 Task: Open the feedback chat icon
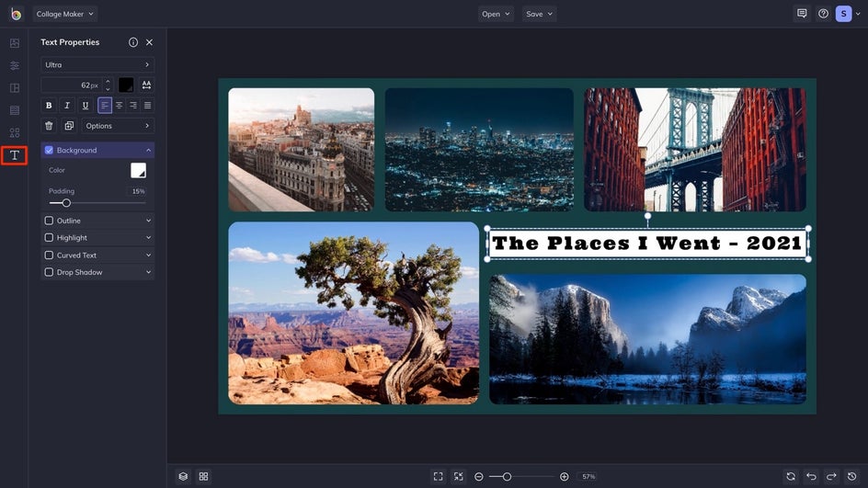(802, 14)
